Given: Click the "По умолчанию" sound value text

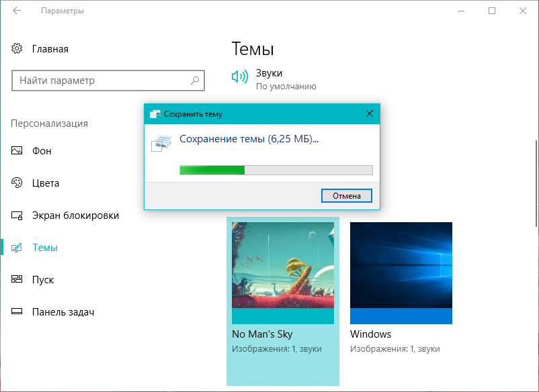Looking at the screenshot, I should click(286, 87).
